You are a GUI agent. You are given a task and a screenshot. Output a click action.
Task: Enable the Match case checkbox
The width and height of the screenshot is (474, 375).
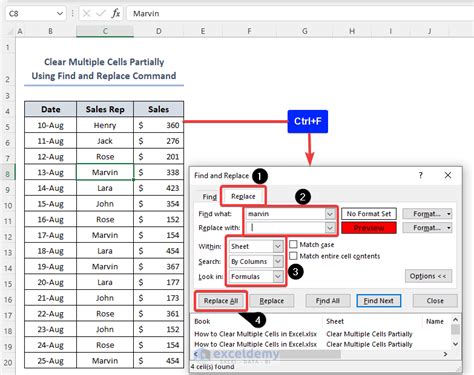point(293,244)
